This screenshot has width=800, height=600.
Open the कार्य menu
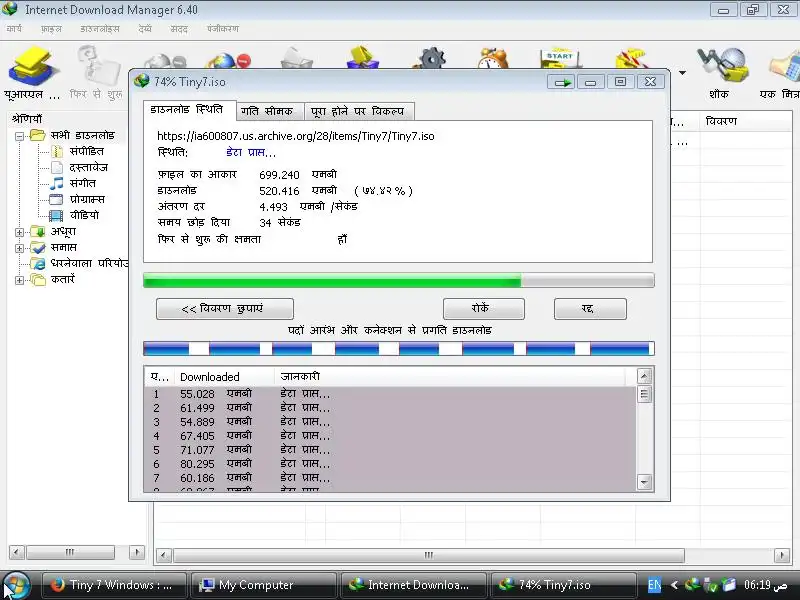(14, 29)
